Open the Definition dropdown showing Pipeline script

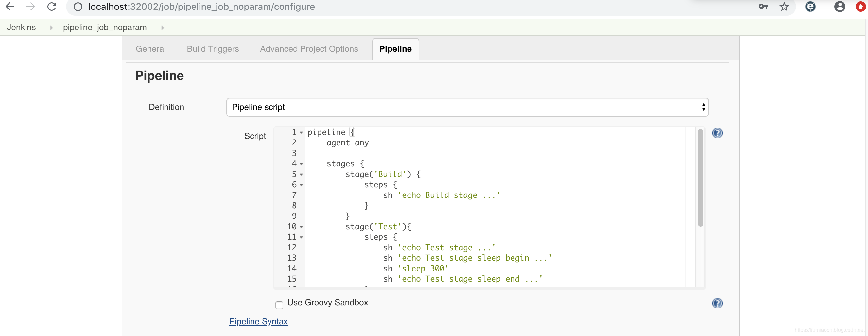467,107
